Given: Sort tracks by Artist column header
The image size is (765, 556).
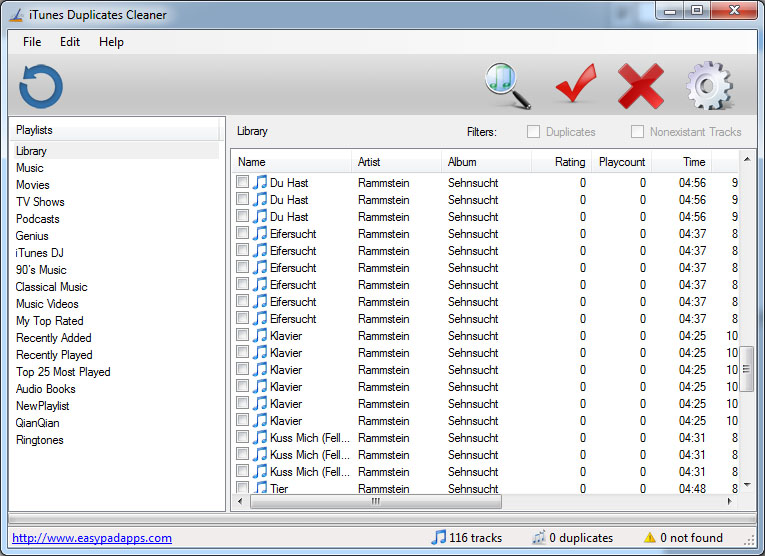Looking at the screenshot, I should (x=397, y=162).
